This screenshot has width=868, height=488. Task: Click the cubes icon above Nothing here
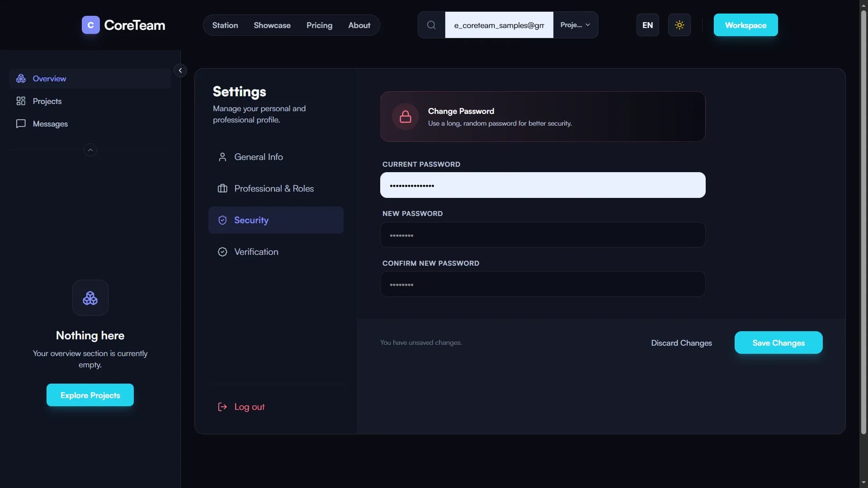click(x=90, y=298)
